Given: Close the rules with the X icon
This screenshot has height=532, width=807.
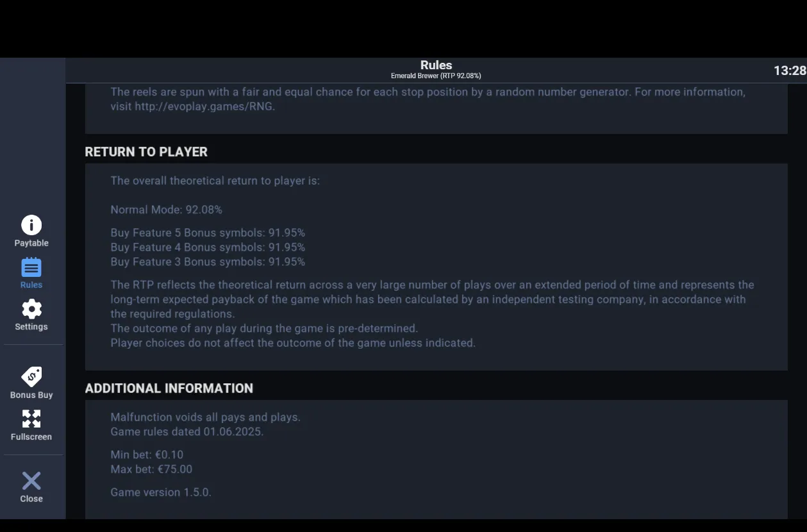Looking at the screenshot, I should point(31,481).
